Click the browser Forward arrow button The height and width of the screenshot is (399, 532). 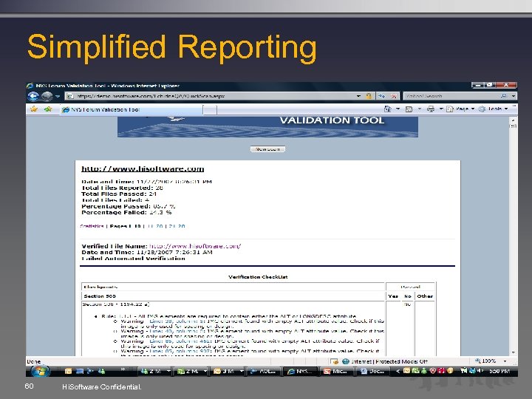point(47,96)
